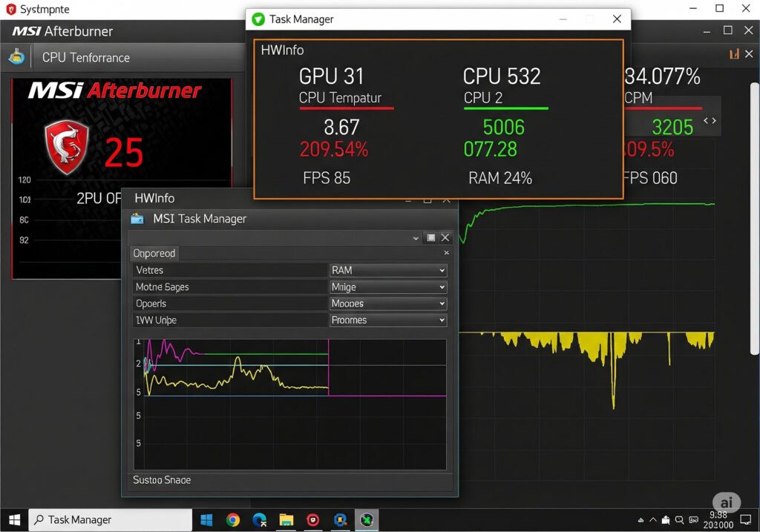This screenshot has width=760, height=532.
Task: Click the red MSI app taskbar icon
Action: (313, 520)
